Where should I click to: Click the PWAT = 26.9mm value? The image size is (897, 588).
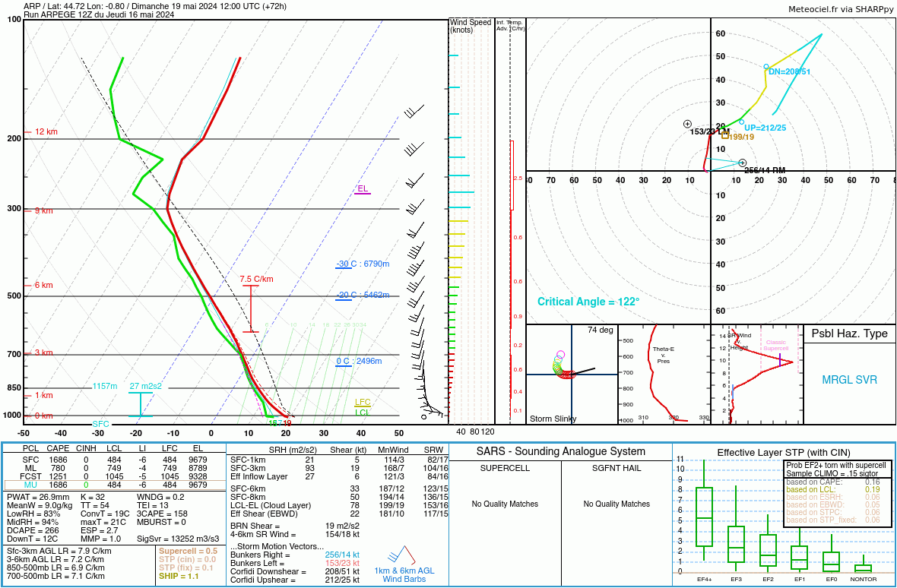pos(38,497)
